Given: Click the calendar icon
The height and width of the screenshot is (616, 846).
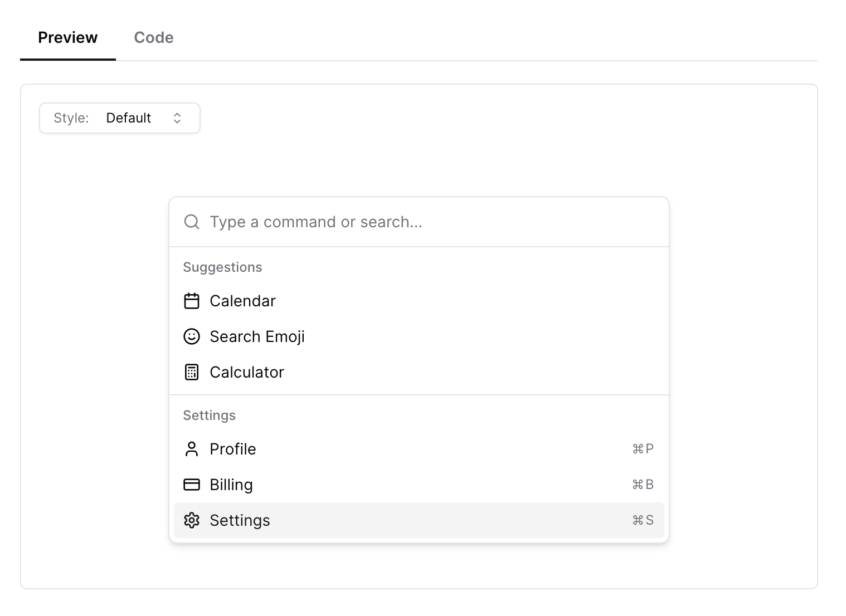Looking at the screenshot, I should (192, 301).
